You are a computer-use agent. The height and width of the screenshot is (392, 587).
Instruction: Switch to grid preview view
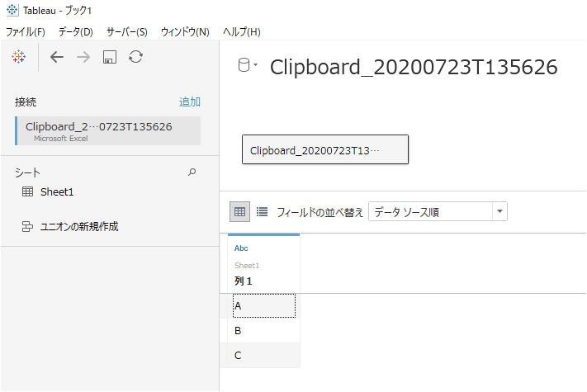(x=239, y=212)
